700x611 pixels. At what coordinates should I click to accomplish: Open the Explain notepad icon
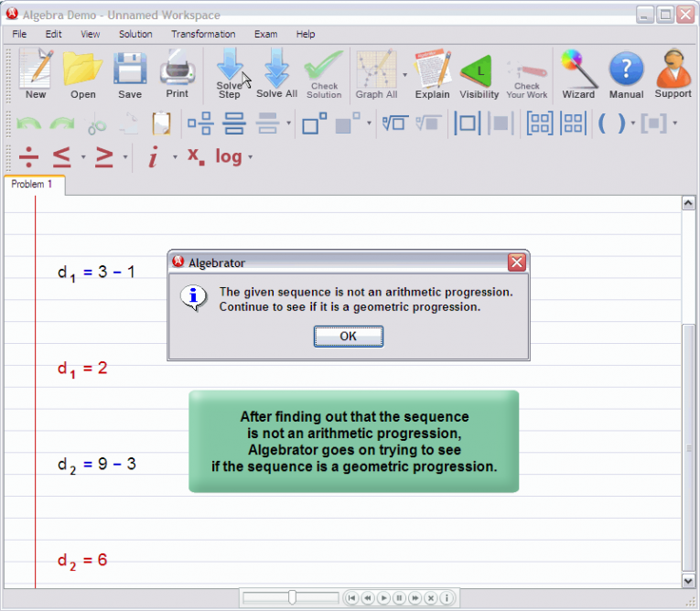click(x=432, y=74)
